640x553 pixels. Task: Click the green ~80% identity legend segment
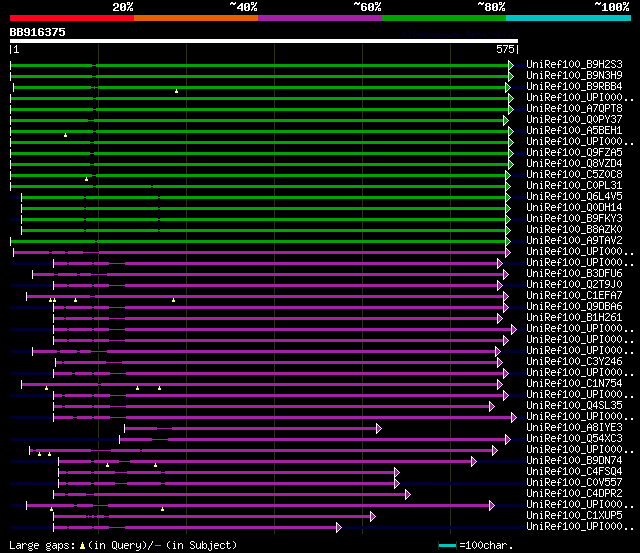pos(444,18)
